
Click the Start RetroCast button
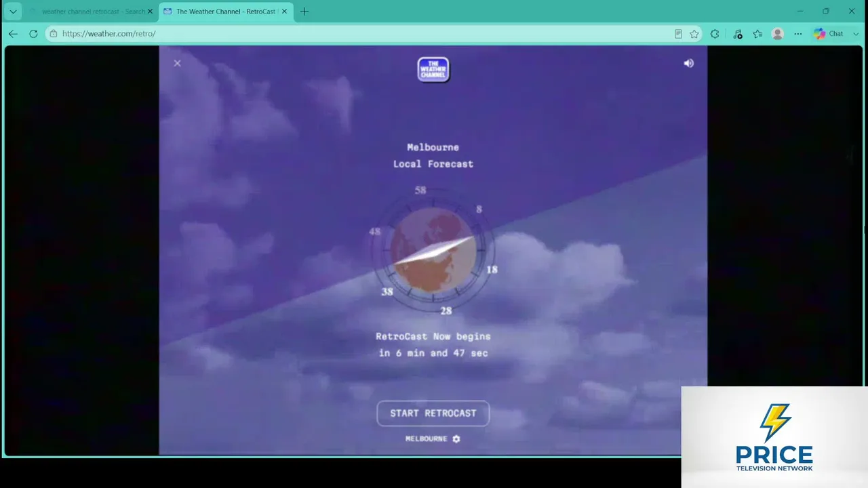pyautogui.click(x=433, y=413)
